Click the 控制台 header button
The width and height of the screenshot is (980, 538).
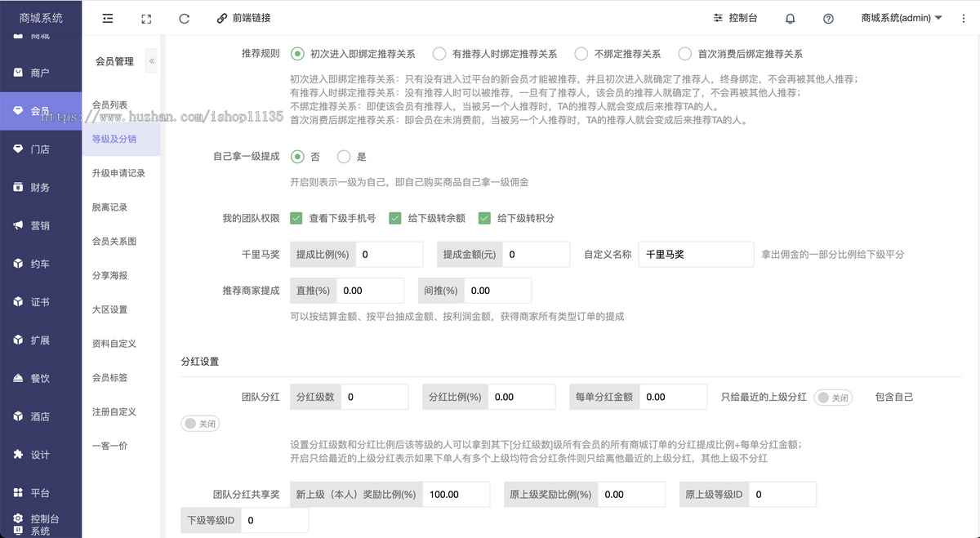[735, 18]
